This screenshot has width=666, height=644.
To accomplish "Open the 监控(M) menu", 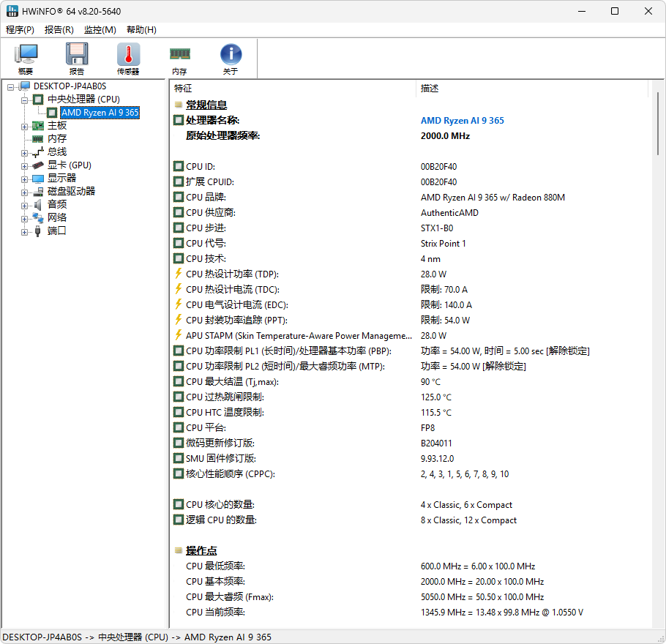I will point(100,30).
